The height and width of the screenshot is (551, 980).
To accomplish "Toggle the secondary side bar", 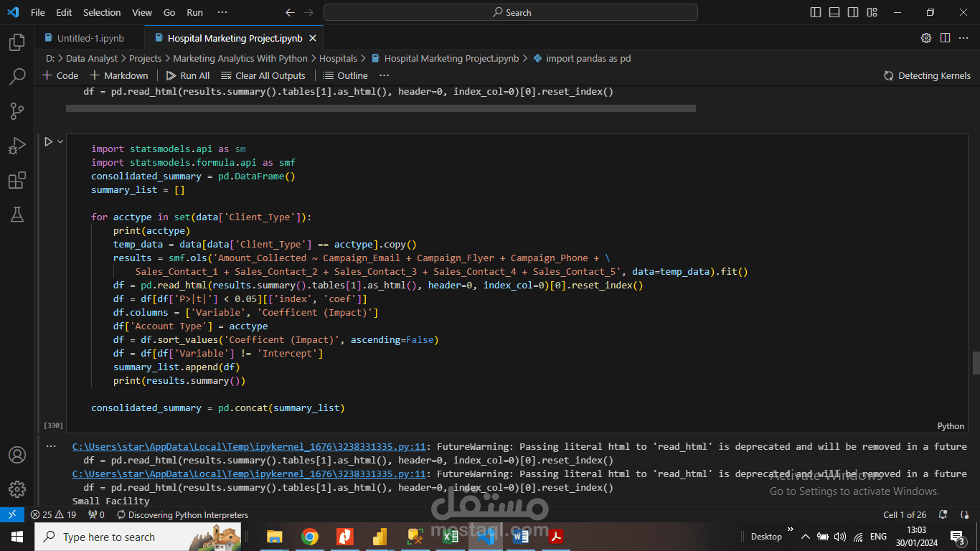I will [853, 12].
